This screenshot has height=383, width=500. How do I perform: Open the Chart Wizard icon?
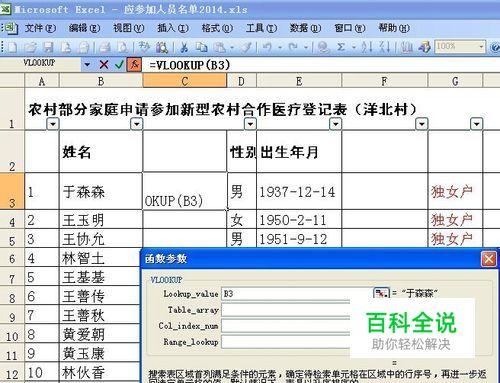[407, 47]
